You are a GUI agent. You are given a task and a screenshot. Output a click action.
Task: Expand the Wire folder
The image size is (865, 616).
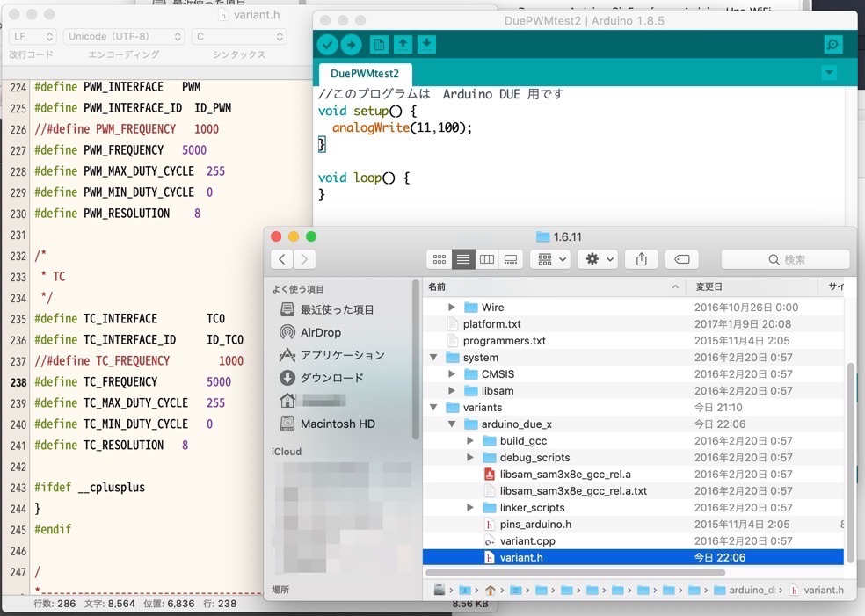(451, 308)
